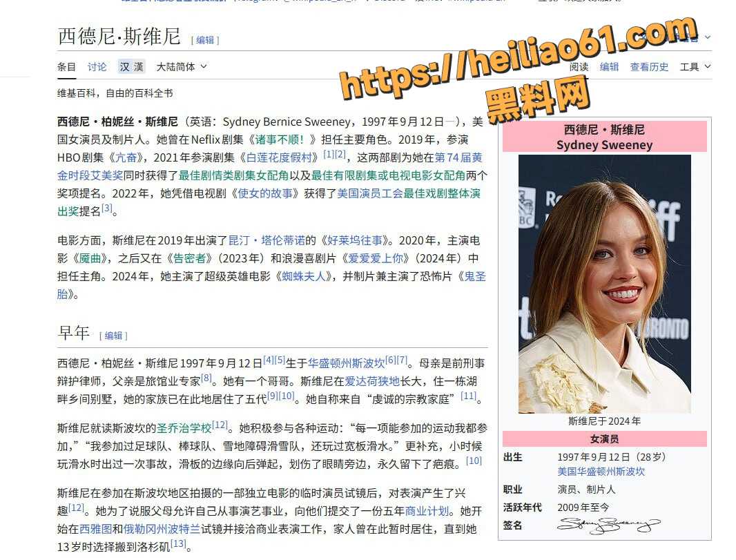Open the 讨论 discussion tab
Screen dimensions: 736x560
[x=97, y=67]
